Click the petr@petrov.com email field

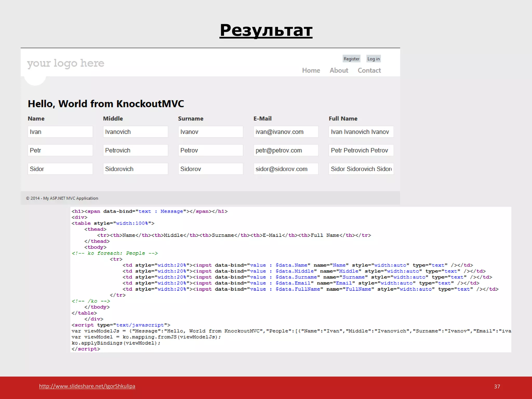point(286,150)
